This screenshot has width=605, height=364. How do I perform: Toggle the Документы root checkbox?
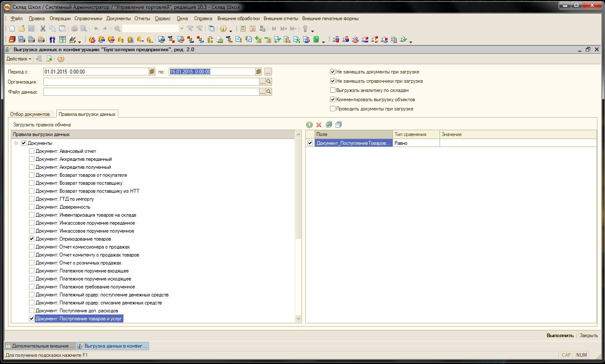click(24, 143)
